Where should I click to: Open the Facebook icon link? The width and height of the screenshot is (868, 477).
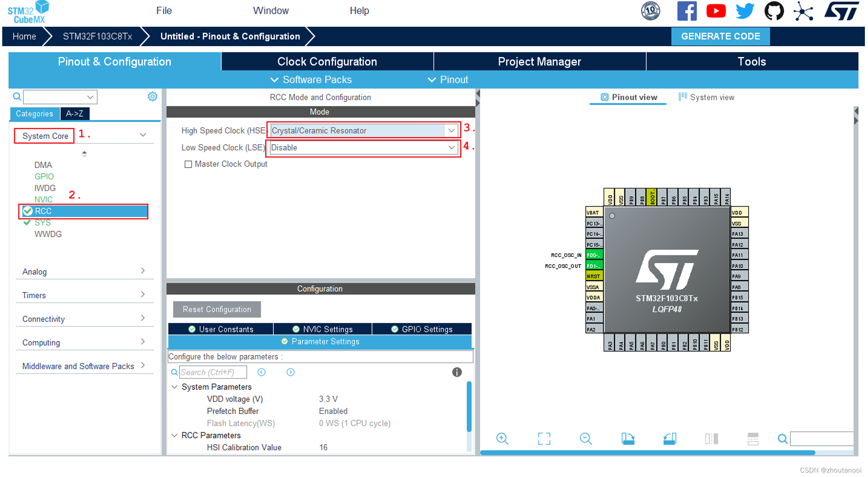tap(687, 11)
